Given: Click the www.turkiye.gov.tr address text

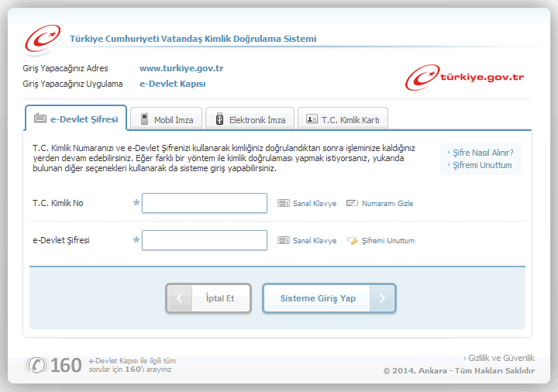Looking at the screenshot, I should click(181, 68).
